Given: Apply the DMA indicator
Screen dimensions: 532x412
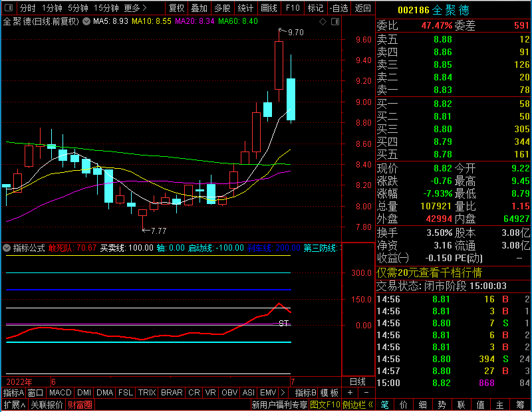Looking at the screenshot, I should pos(104,393).
